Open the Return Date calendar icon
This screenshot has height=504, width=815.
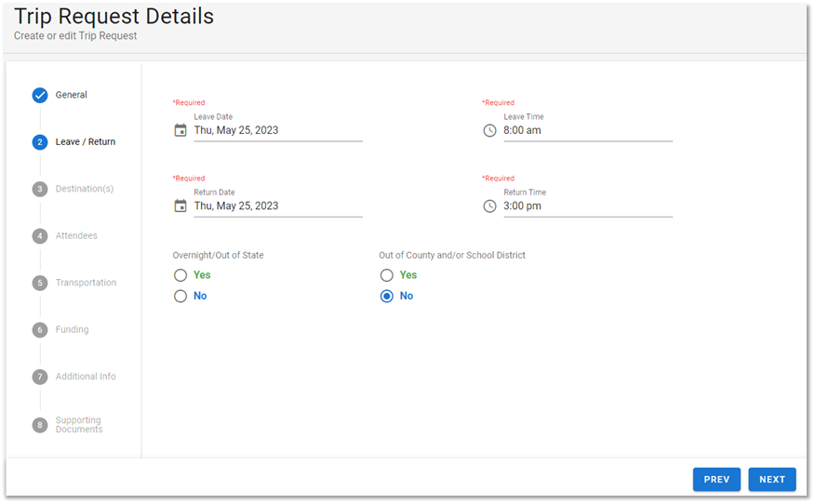click(x=180, y=206)
